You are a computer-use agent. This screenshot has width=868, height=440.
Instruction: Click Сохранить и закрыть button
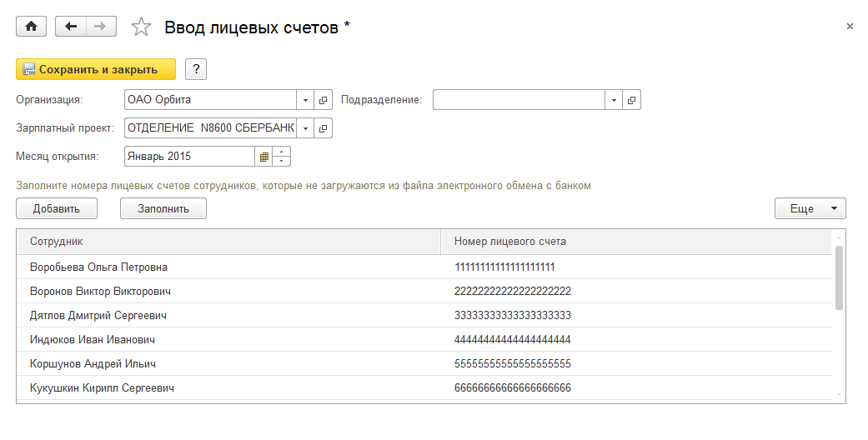[x=96, y=69]
